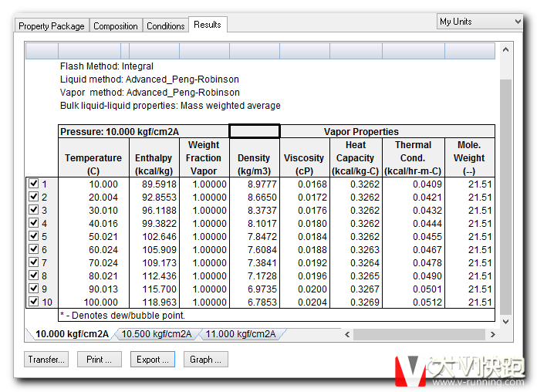Click the Weight Fraction Vapor column header
The height and width of the screenshot is (392, 537).
click(x=204, y=157)
